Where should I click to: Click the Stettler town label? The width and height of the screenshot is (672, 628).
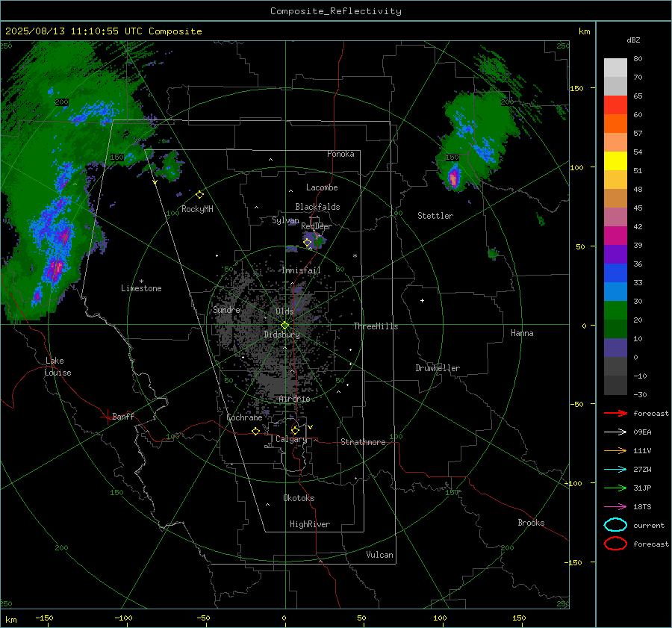435,216
